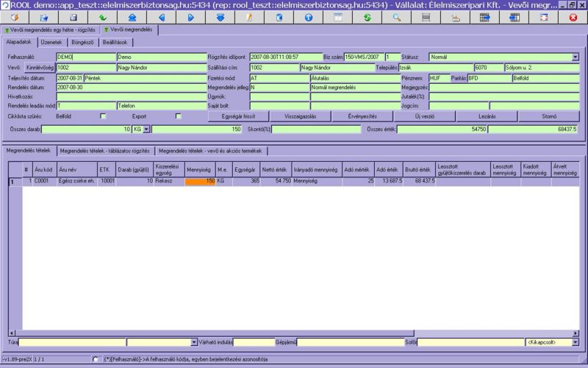The image size is (588, 368).
Task: Open the Státusz dropdown
Action: pyautogui.click(x=575, y=57)
